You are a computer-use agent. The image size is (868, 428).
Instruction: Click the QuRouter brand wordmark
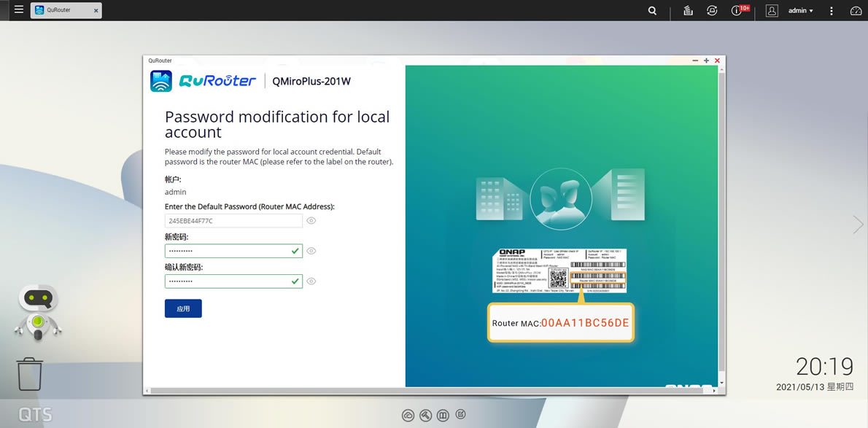(217, 81)
